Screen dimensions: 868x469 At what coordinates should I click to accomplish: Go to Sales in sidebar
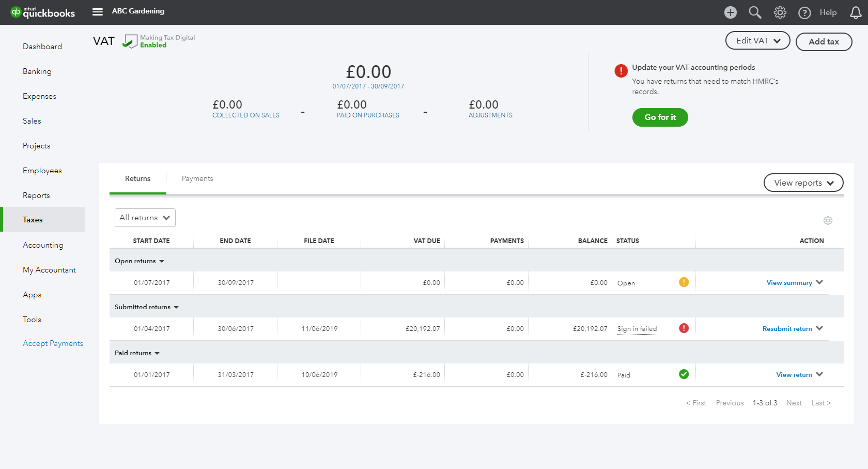pyautogui.click(x=32, y=121)
